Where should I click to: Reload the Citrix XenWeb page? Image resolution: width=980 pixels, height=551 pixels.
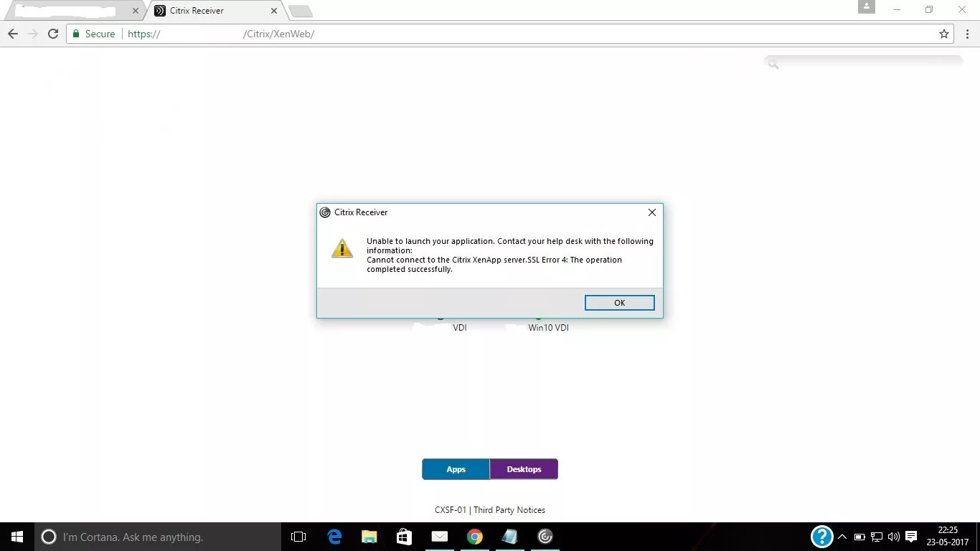coord(53,34)
